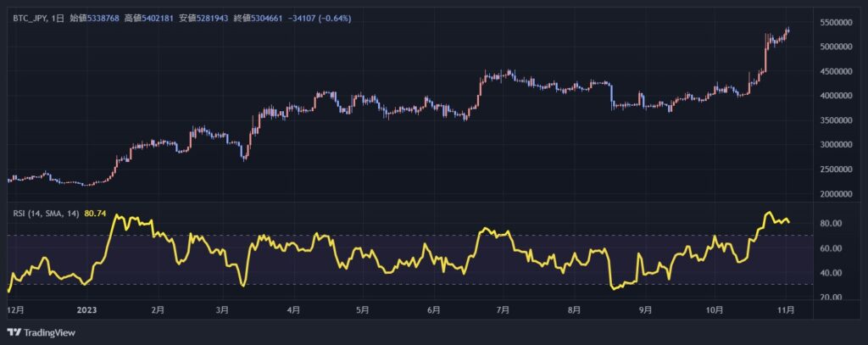
Task: Select the 7月 marker on time axis
Action: (503, 310)
